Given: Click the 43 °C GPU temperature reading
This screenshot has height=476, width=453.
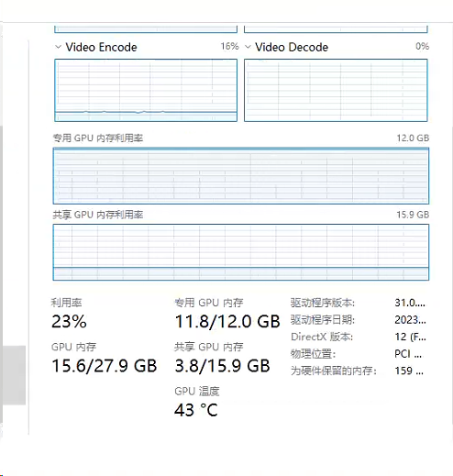Looking at the screenshot, I should coord(196,410).
